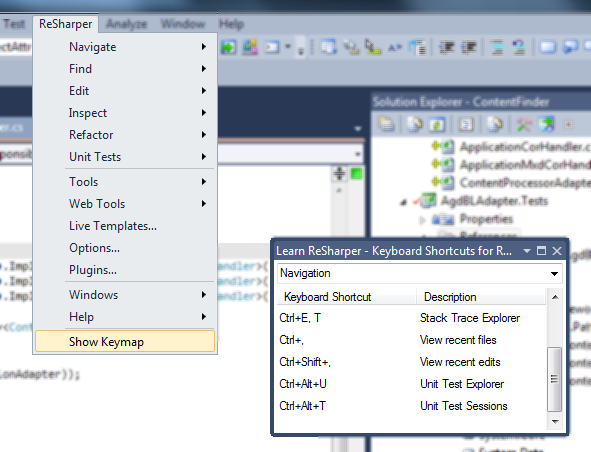Viewport: 591px width, 452px height.
Task: Sort by the Keyboard Shortcut column header
Action: pos(347,297)
